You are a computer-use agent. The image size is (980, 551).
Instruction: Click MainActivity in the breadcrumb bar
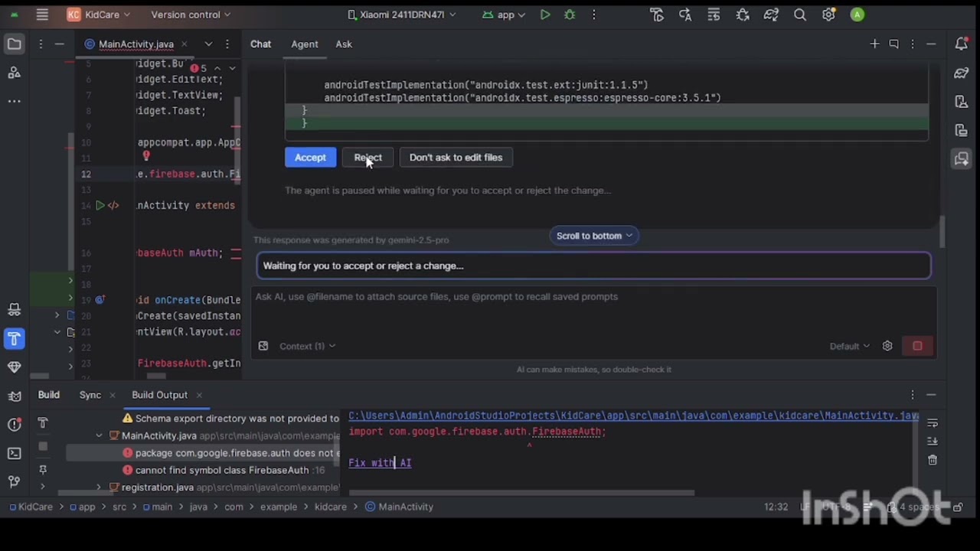pos(399,507)
